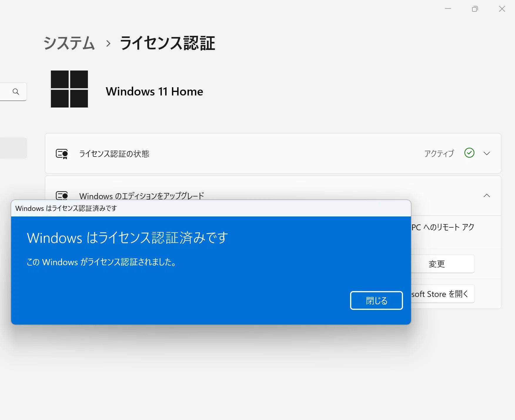The width and height of the screenshot is (515, 420).
Task: Minimize the Settings window
Action: [448, 9]
